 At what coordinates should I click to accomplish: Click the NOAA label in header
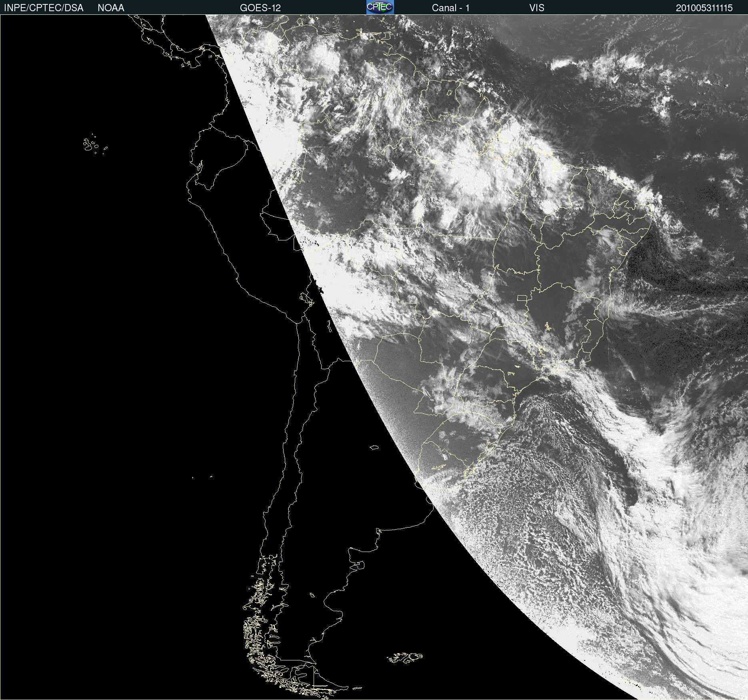pos(111,8)
